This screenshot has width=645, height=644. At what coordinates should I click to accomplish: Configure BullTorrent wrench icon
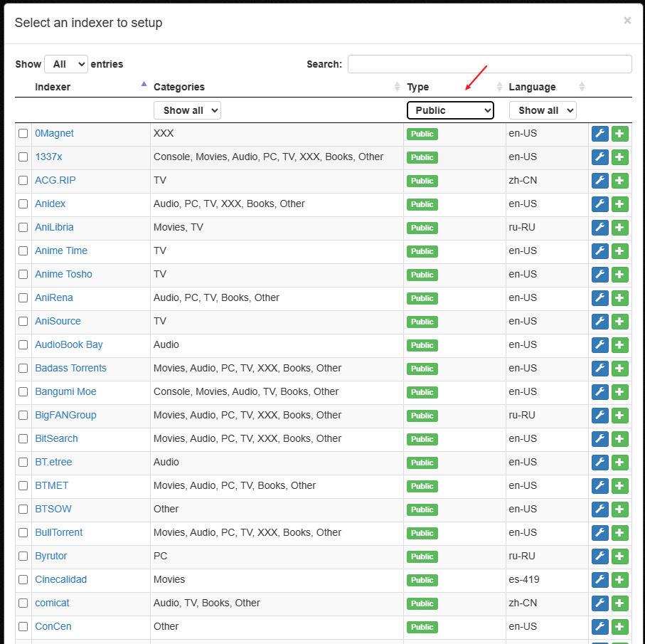pyautogui.click(x=599, y=532)
